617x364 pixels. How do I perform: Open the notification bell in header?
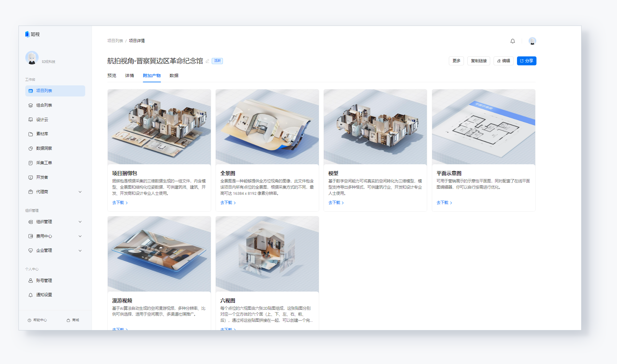point(513,41)
